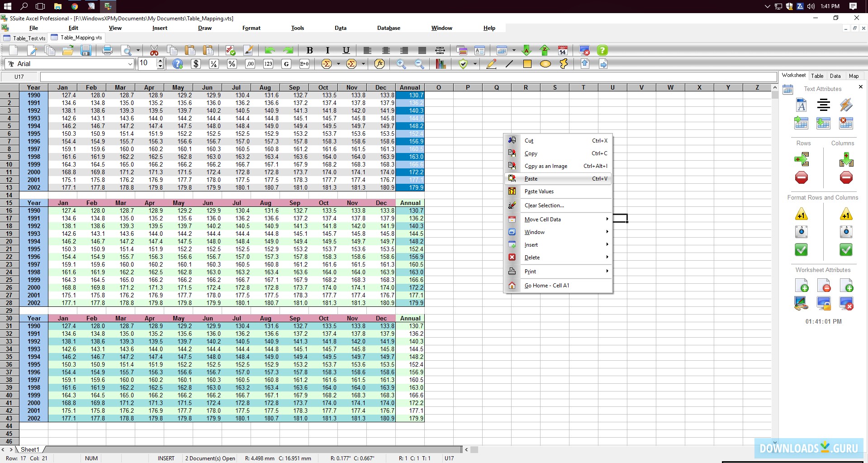Open the Database menu
The width and height of the screenshot is (868, 463).
(388, 28)
